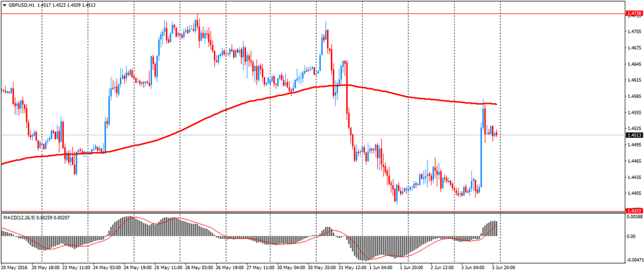Click the 1.4615 price axis label
644x273 pixels.
[x=634, y=80]
